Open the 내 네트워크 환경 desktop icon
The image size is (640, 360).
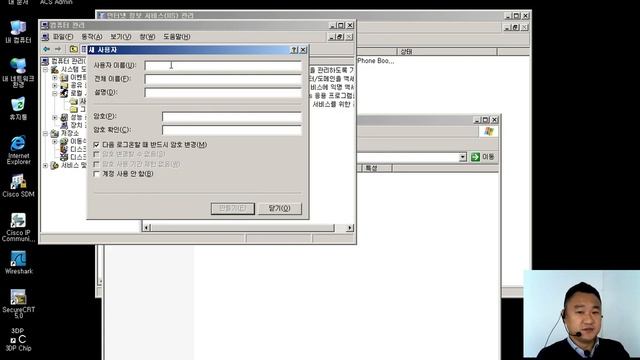click(18, 73)
